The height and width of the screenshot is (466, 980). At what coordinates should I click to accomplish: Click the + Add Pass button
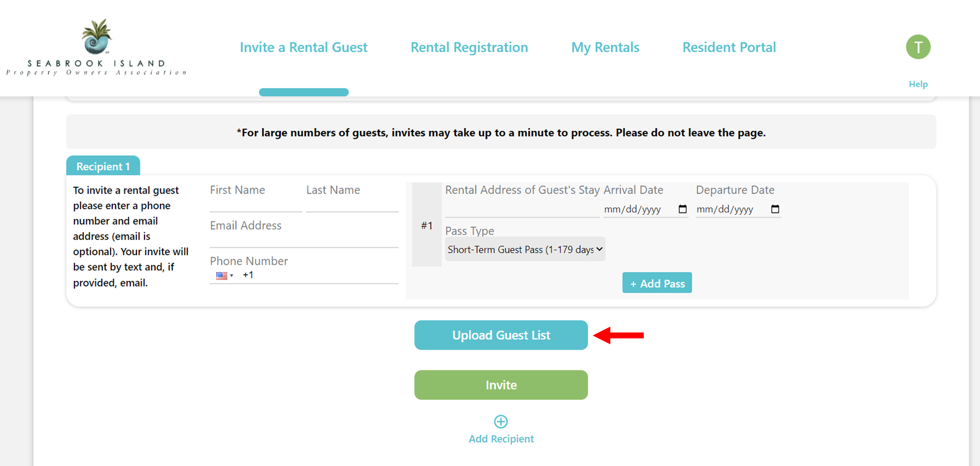[657, 283]
